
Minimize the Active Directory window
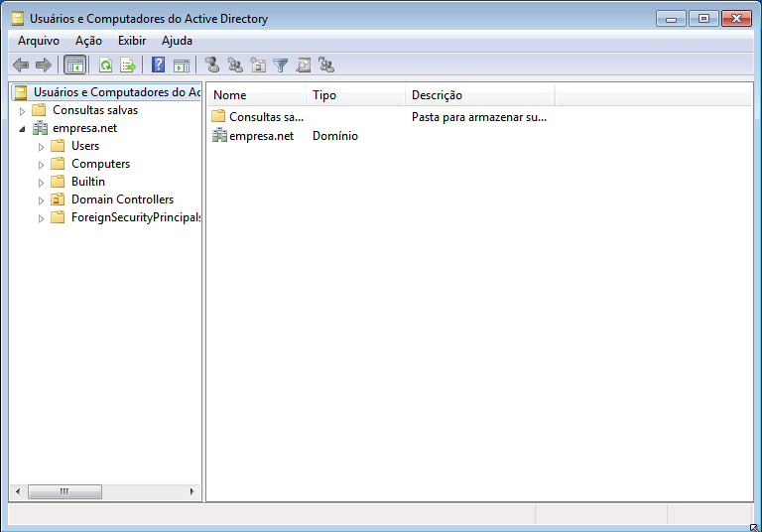671,19
